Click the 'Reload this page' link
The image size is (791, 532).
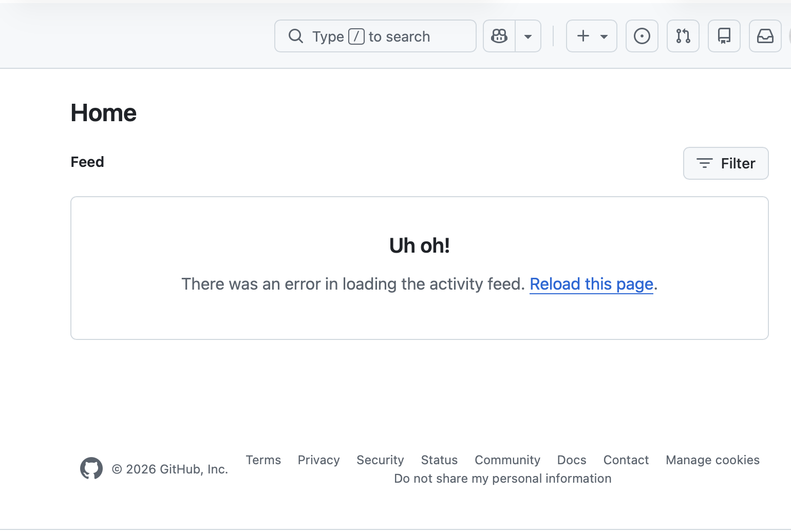tap(591, 284)
